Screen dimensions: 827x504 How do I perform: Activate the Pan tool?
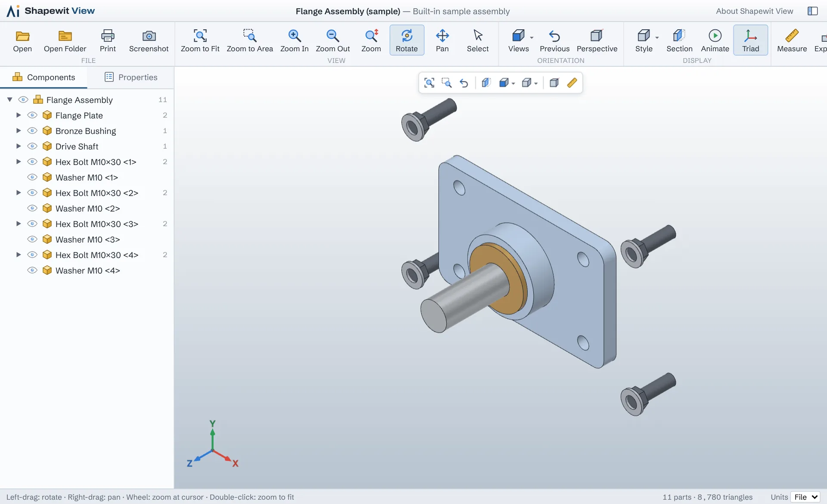coord(442,40)
